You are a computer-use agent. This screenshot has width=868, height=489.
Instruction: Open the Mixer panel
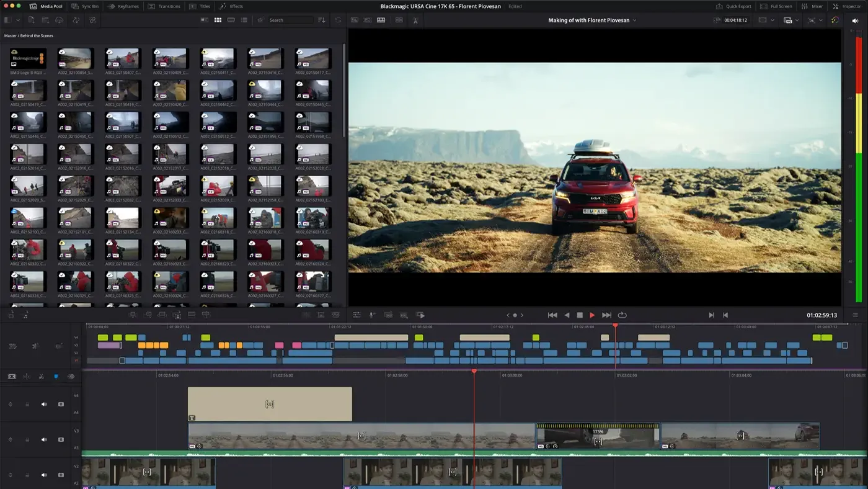pos(813,6)
